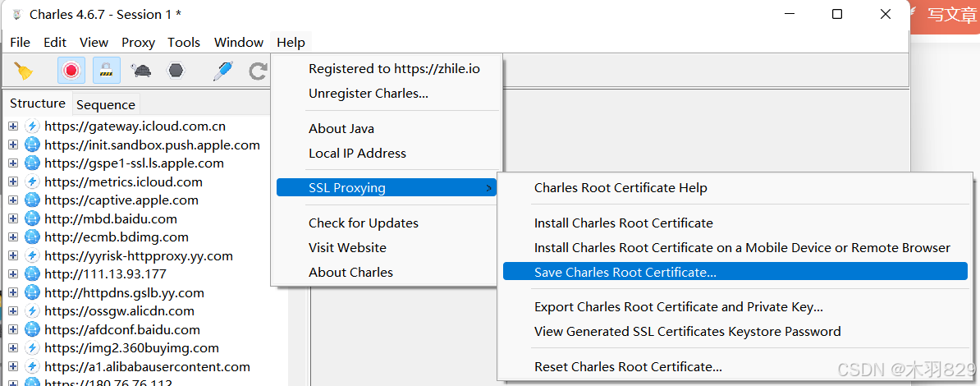
Task: Expand http://ecmb.bdimg.com node
Action: point(12,237)
